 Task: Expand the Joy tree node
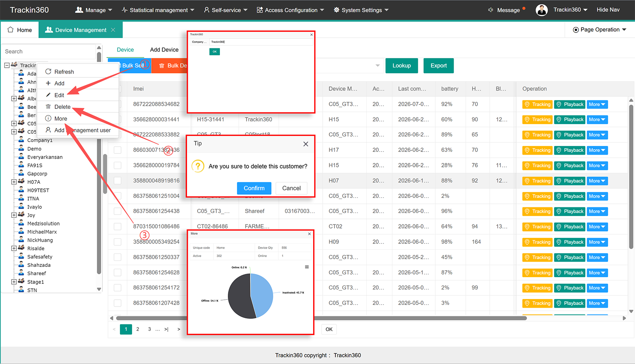point(14,215)
